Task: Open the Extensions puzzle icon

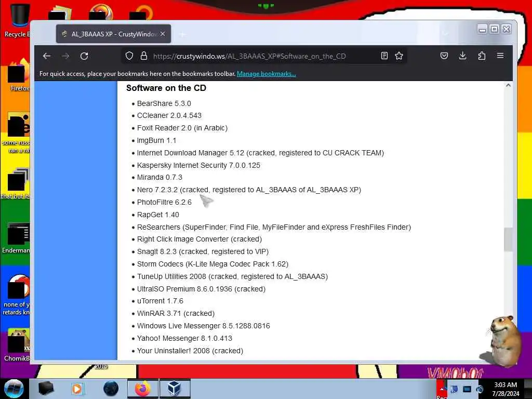Action: 482,56
